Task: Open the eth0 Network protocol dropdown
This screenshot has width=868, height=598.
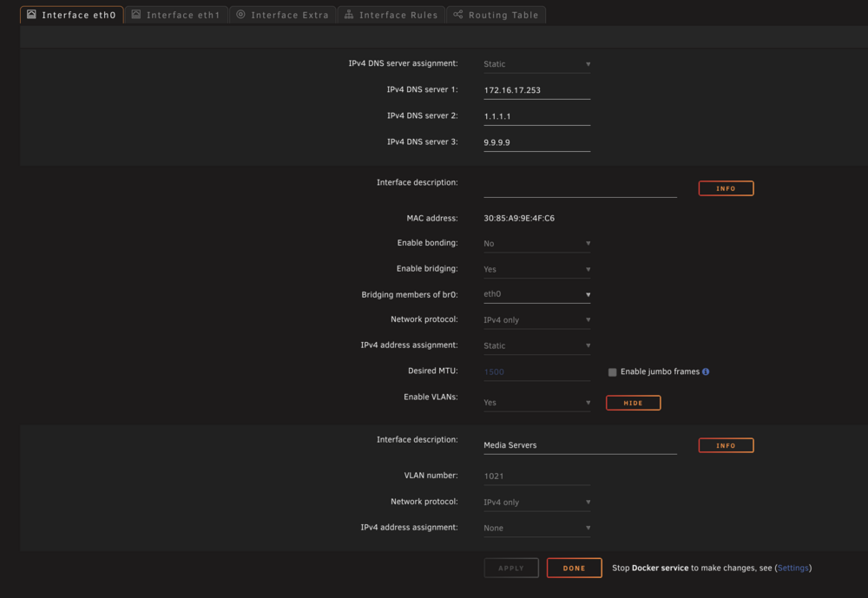Action: pos(537,320)
